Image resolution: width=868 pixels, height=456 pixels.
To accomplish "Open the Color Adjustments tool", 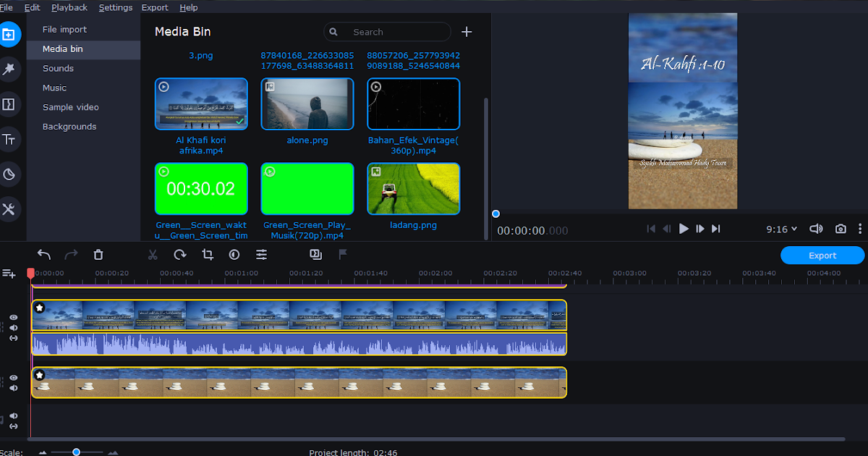I will [234, 254].
